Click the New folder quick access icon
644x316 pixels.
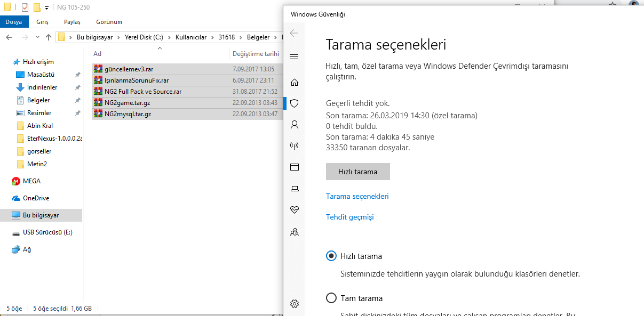(x=37, y=7)
